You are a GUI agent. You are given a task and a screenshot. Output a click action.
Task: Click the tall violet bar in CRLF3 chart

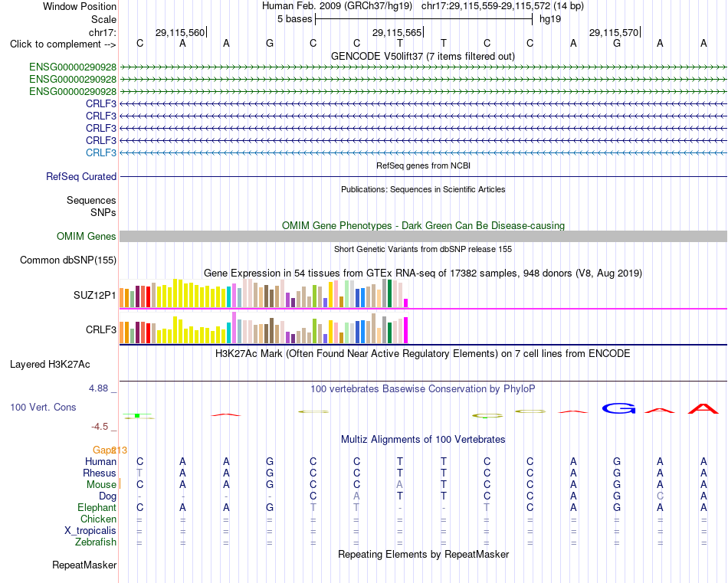[234, 328]
